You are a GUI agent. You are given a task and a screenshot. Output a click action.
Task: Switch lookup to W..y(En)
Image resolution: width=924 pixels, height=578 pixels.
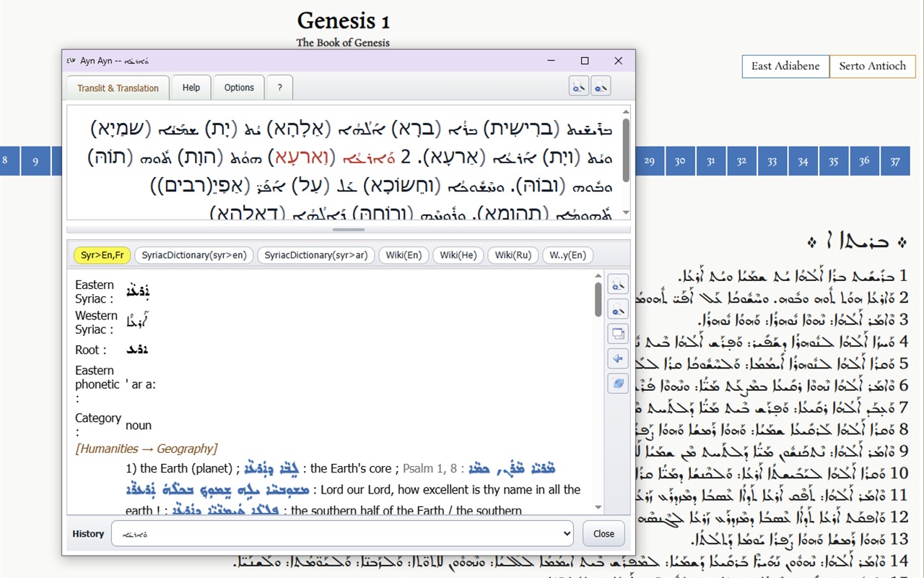coord(567,255)
